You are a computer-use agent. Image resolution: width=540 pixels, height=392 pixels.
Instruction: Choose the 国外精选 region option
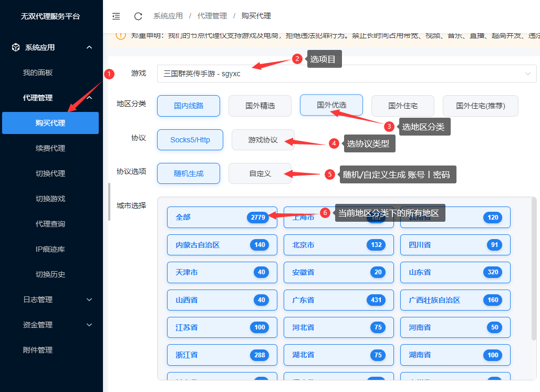pyautogui.click(x=260, y=106)
